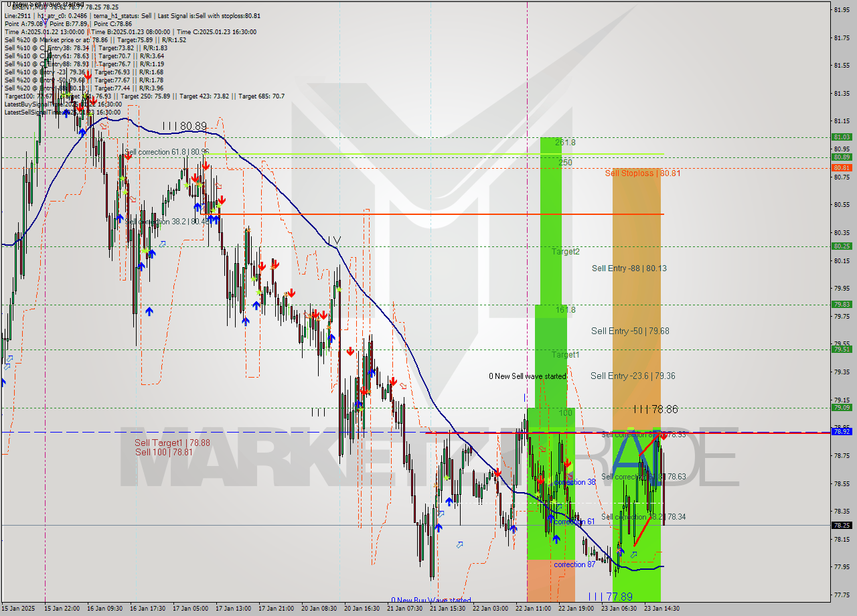Click the 'I I I 80.89' wave label
The height and width of the screenshot is (616, 857).
[x=184, y=125]
